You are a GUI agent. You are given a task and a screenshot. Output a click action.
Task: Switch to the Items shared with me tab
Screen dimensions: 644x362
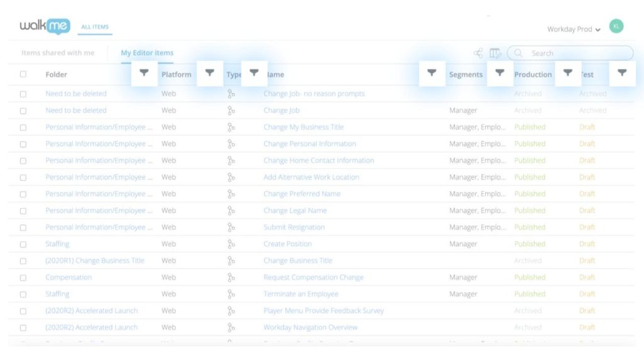pos(57,53)
